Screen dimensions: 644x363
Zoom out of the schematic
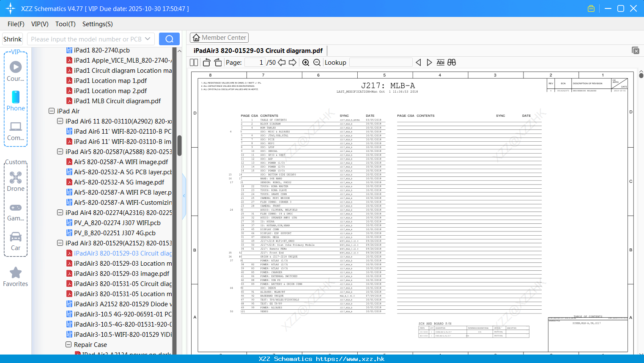tap(317, 63)
